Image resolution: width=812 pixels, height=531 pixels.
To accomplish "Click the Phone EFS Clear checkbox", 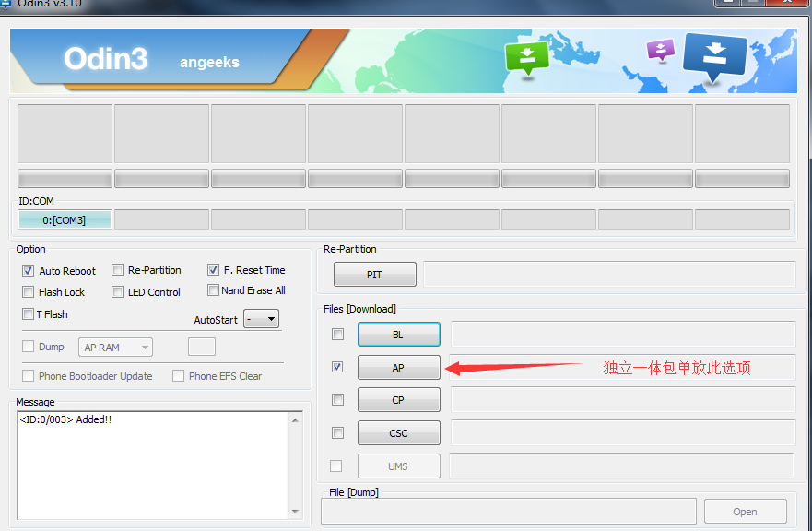I will tap(178, 375).
